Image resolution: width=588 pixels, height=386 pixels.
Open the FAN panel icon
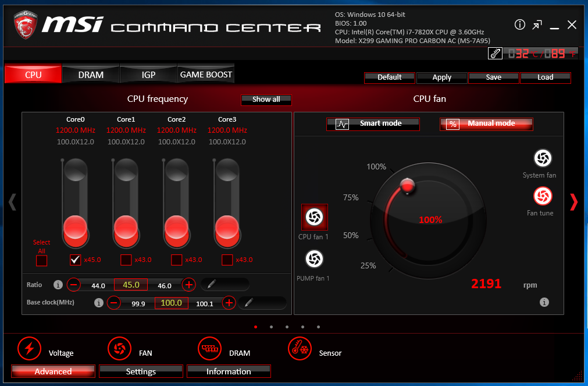click(119, 349)
